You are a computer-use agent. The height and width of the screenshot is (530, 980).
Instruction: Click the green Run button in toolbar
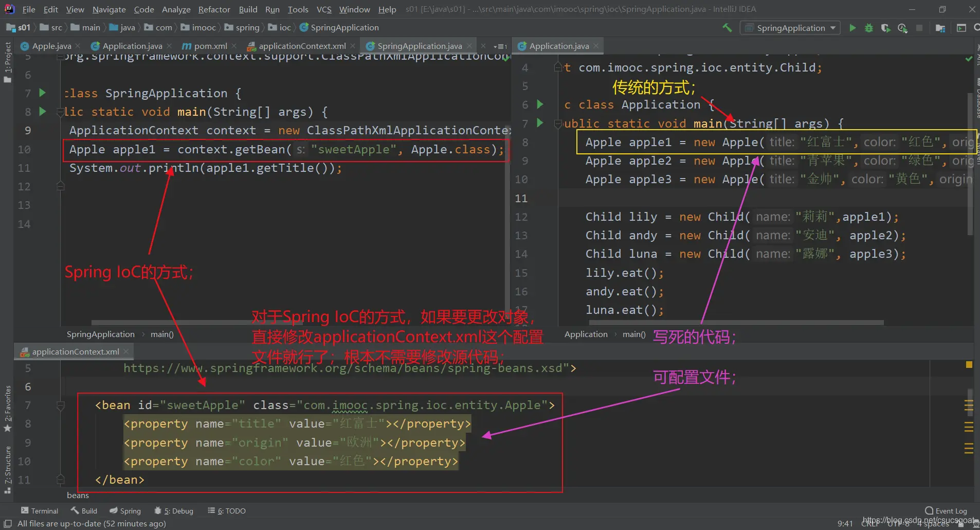852,28
